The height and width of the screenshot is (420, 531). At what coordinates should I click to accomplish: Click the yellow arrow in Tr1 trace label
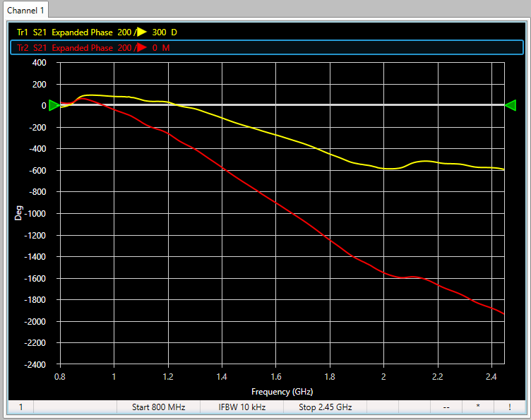pyautogui.click(x=142, y=32)
